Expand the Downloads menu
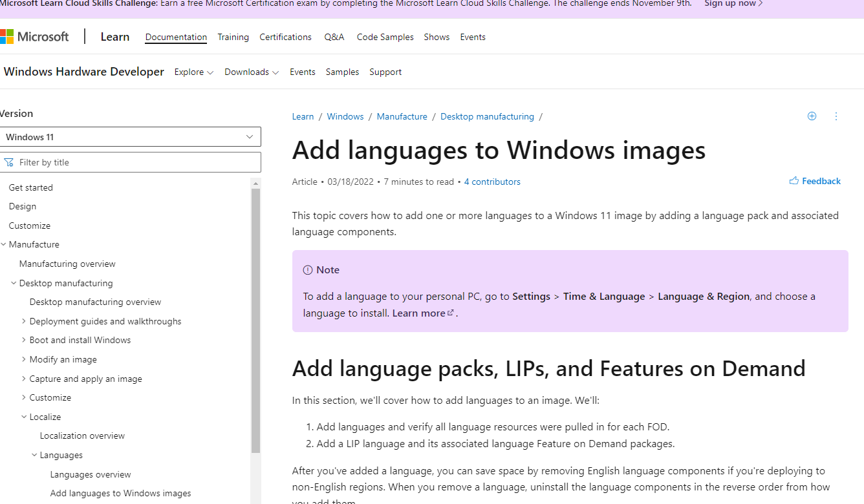 coord(252,72)
